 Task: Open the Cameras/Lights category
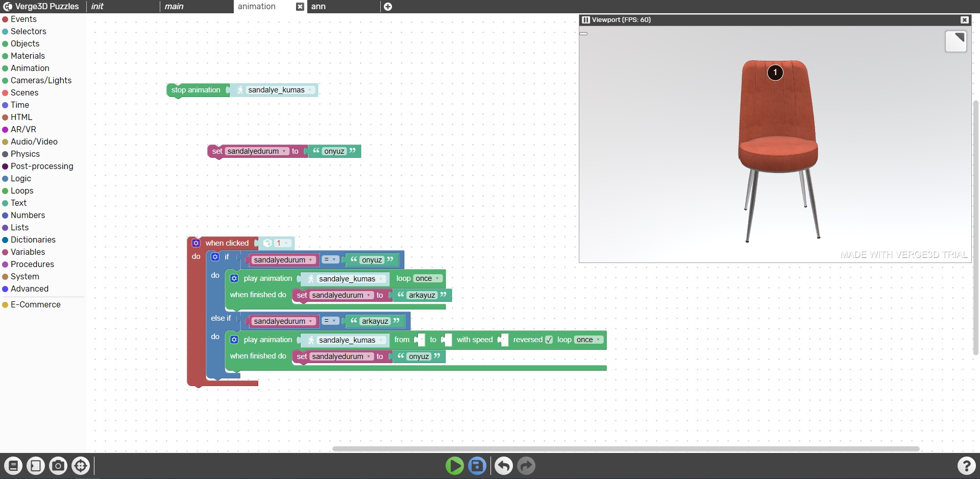(x=41, y=80)
